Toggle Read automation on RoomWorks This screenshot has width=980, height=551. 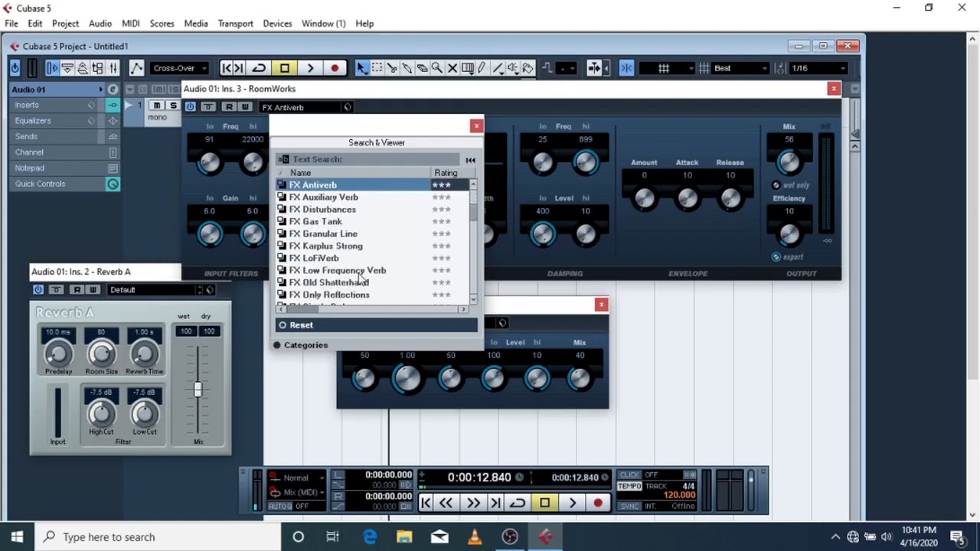click(228, 106)
